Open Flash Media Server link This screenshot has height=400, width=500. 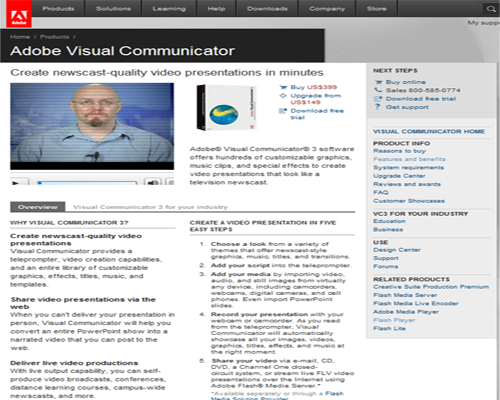click(x=405, y=295)
